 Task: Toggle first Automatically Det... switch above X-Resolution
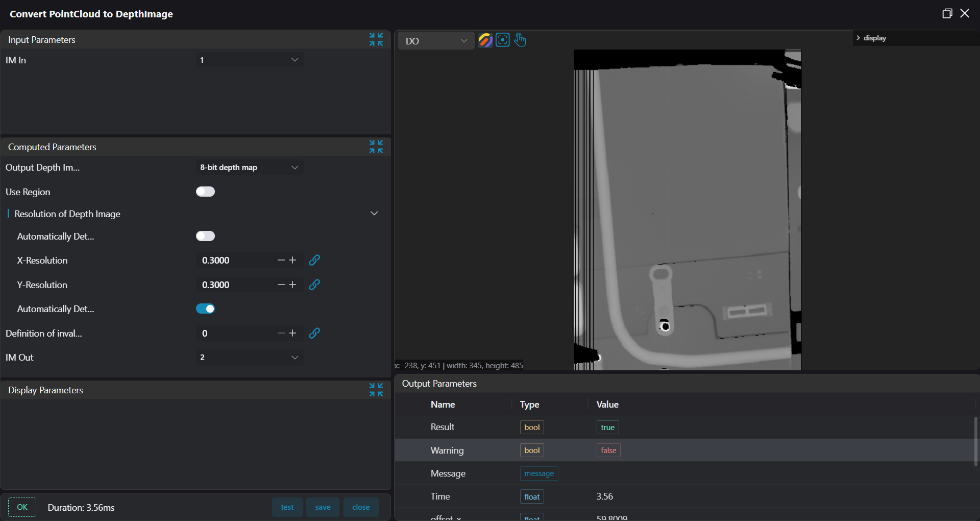pos(205,236)
